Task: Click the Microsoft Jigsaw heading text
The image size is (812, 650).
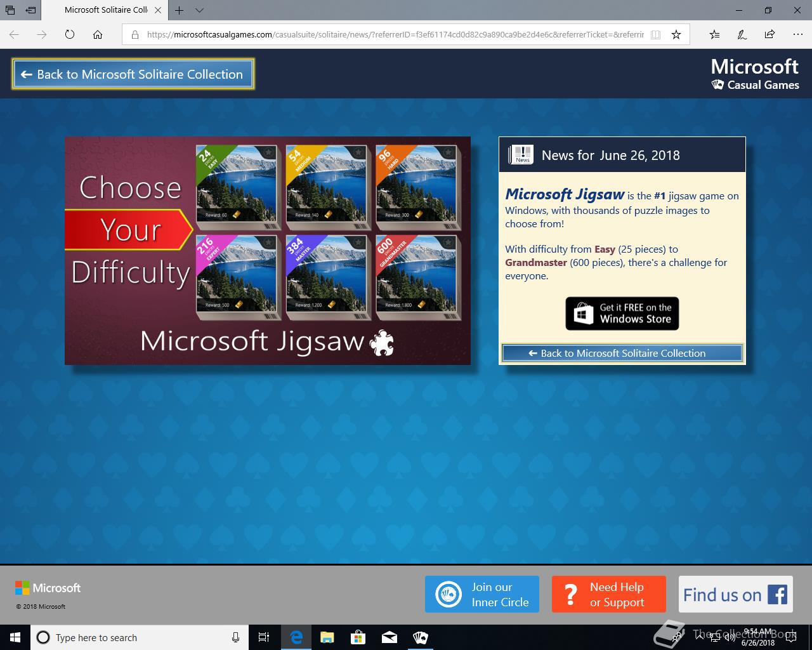Action: pos(565,194)
